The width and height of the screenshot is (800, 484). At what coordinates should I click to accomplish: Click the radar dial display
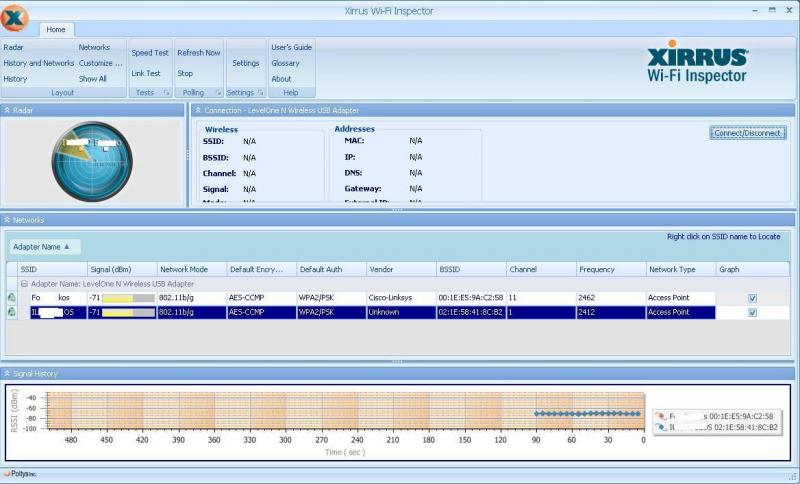(x=92, y=161)
